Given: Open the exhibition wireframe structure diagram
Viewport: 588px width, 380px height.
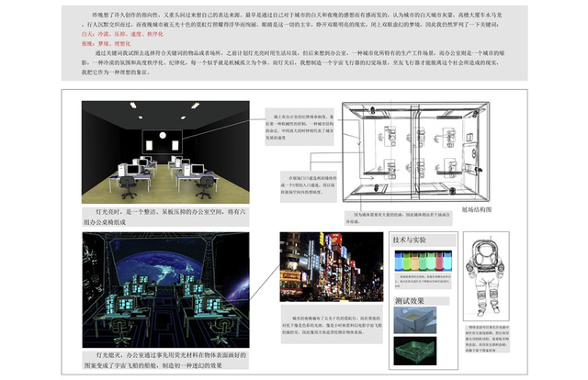Looking at the screenshot, I should point(416,151).
